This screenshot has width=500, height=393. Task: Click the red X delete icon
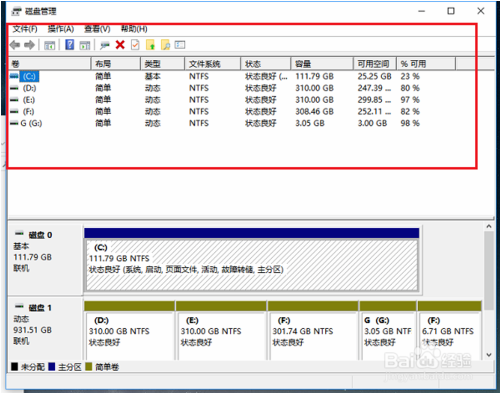[120, 45]
